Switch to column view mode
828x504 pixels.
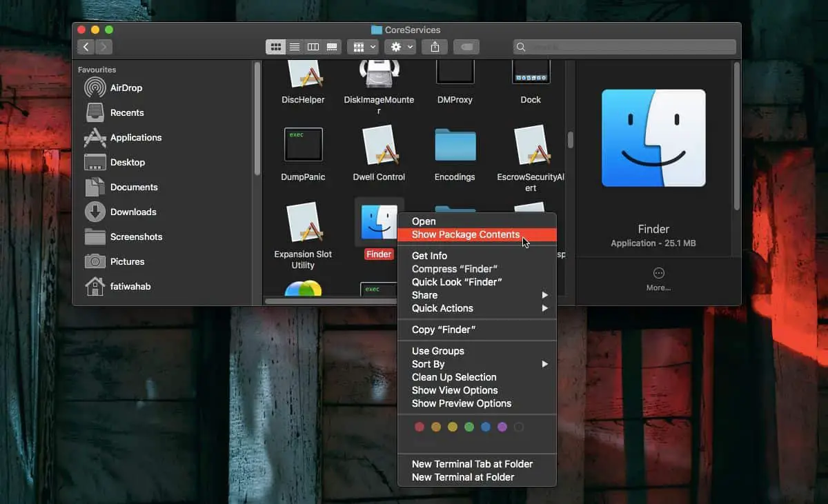tap(313, 47)
